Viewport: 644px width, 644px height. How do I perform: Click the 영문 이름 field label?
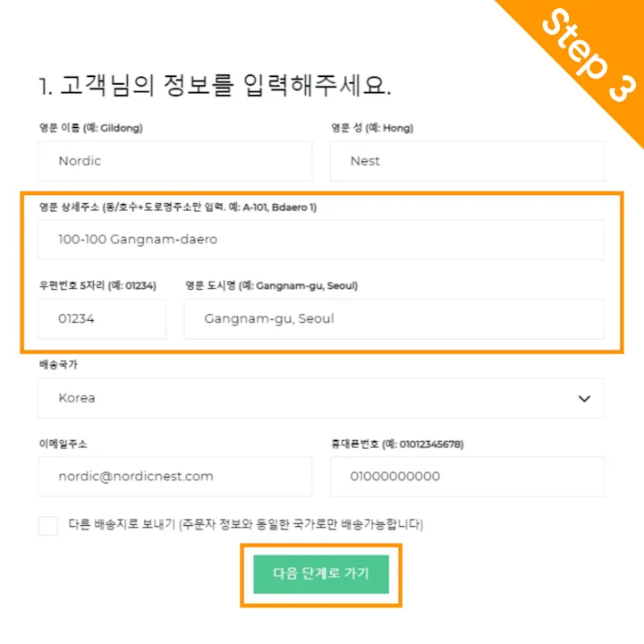(90, 128)
